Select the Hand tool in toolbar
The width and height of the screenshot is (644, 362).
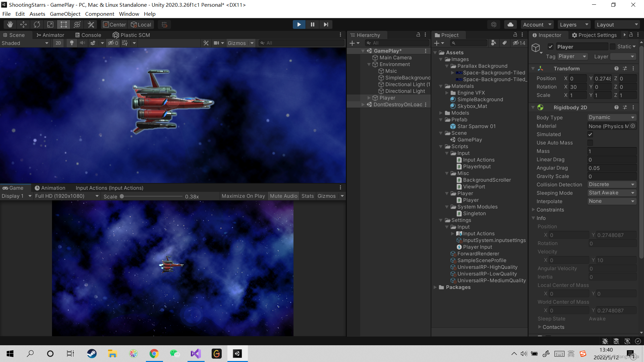click(x=10, y=24)
